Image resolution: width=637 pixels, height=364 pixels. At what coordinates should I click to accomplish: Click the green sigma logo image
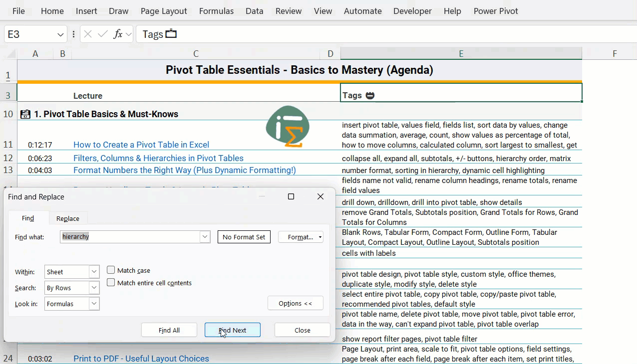[288, 127]
